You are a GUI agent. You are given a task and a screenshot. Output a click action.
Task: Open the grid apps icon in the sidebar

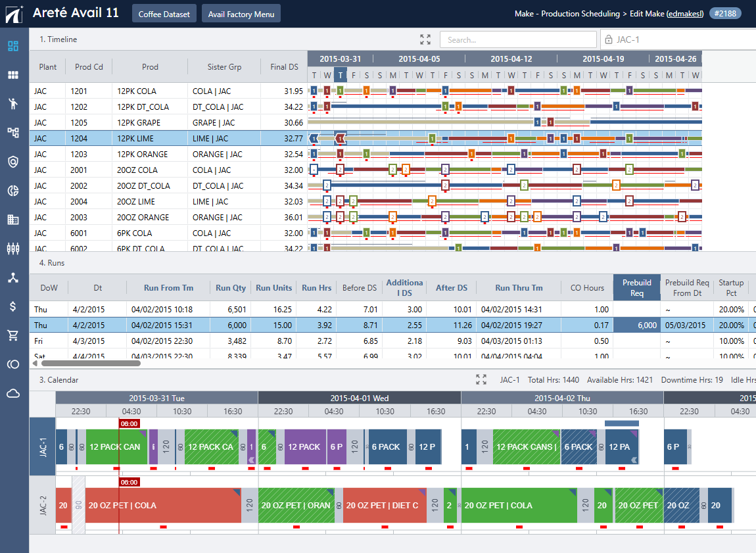click(13, 75)
